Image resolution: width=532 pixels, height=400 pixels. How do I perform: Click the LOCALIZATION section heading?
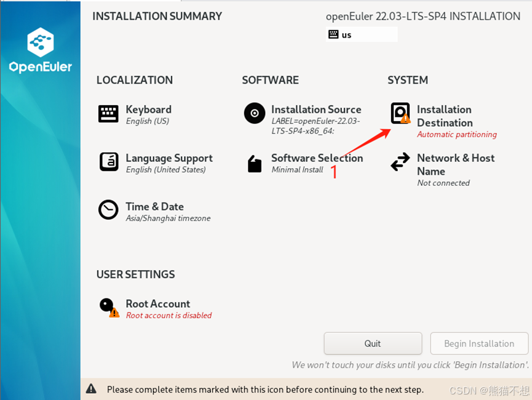pyautogui.click(x=135, y=80)
